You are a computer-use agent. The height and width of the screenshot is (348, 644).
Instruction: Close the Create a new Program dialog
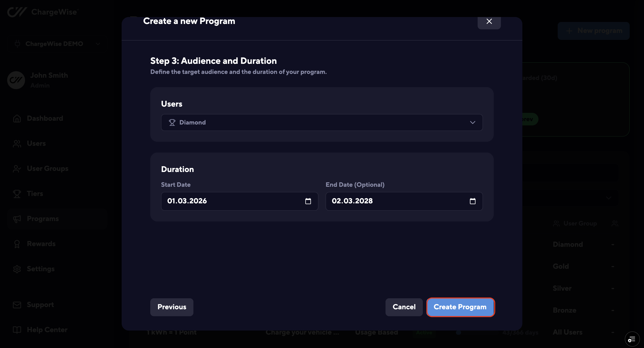click(489, 21)
